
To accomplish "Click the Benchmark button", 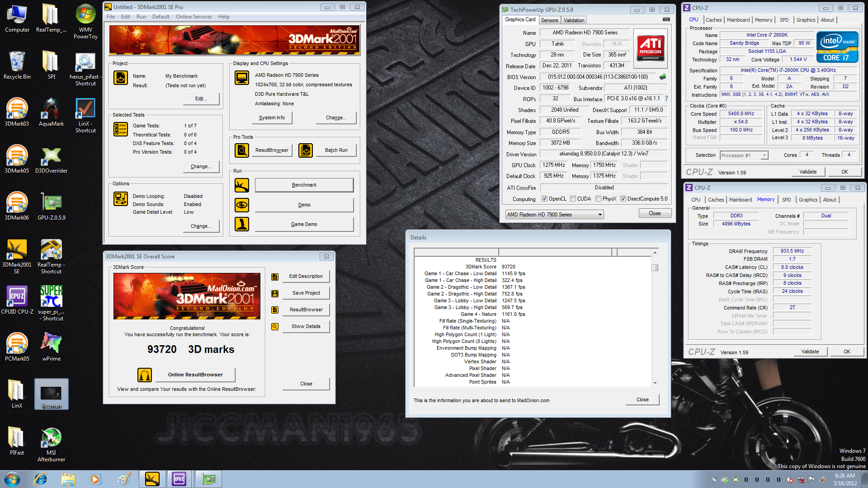I will (x=304, y=185).
